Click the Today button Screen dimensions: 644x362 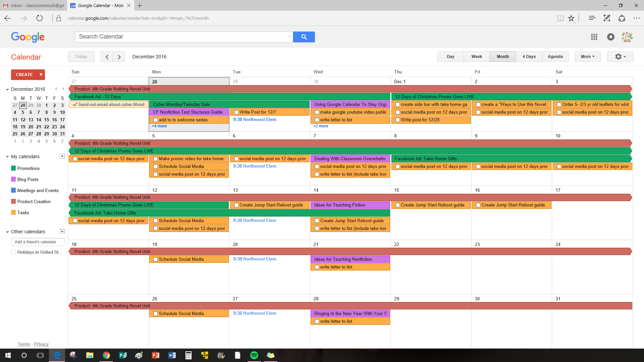coord(81,56)
